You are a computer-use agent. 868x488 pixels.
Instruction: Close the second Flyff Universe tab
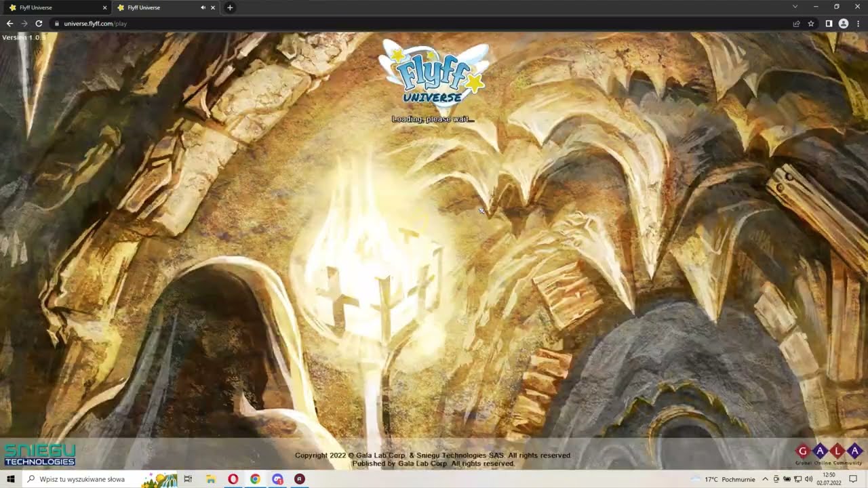pos(213,7)
